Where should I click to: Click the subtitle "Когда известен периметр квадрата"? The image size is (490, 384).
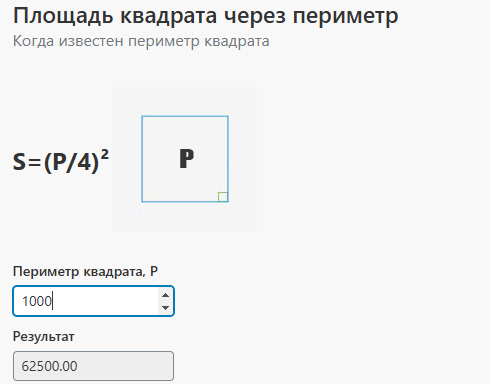pos(141,41)
